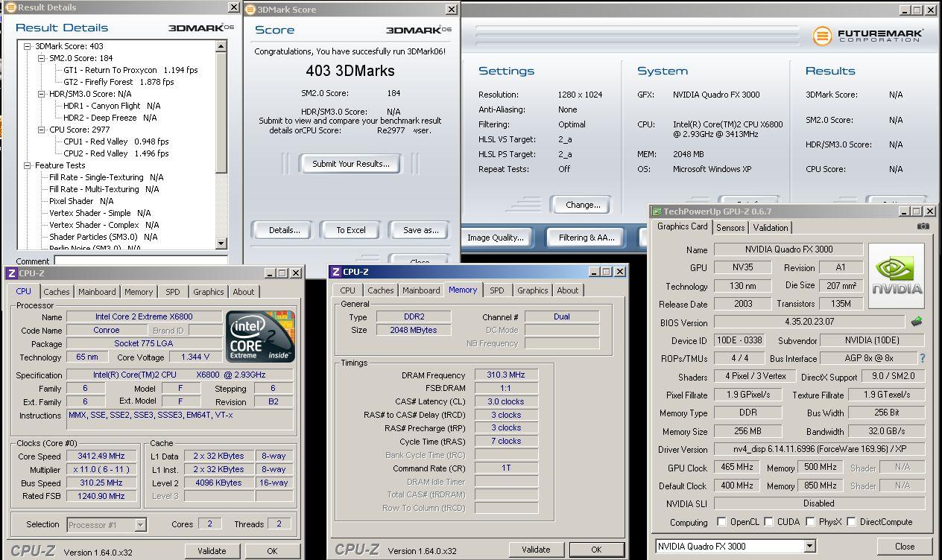Open CPU tab in Memory CPU-Z window
The image size is (942, 560).
pyautogui.click(x=348, y=290)
